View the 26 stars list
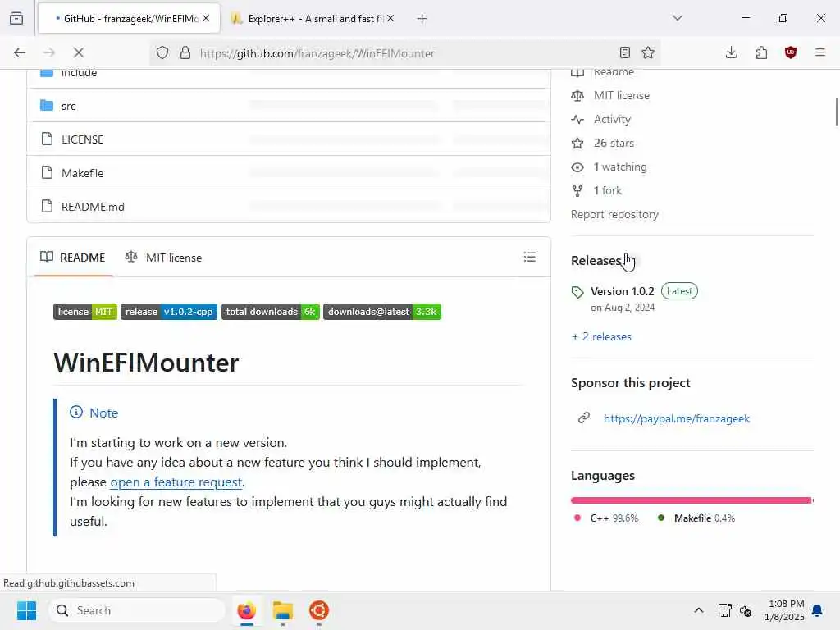840x630 pixels. point(614,143)
